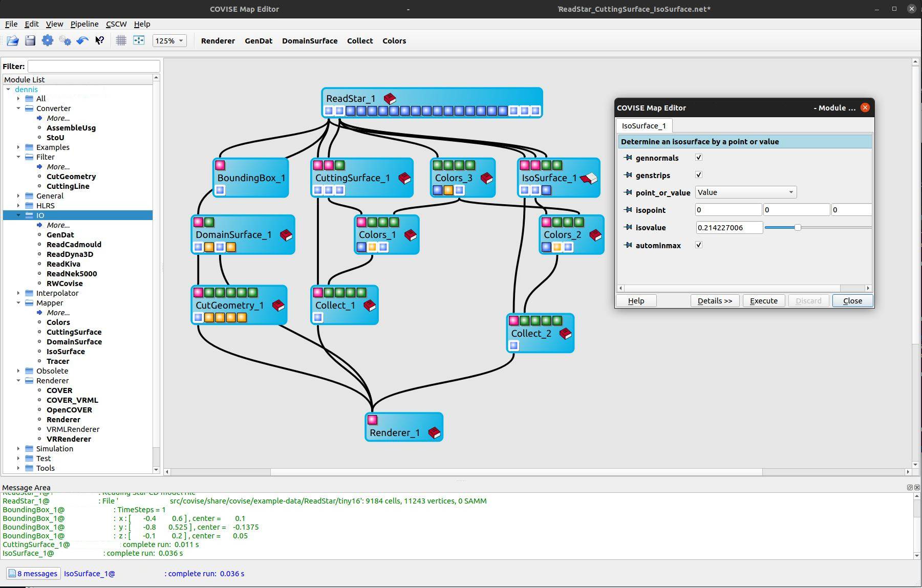
Task: Save the map with floppy icon
Action: coord(30,40)
